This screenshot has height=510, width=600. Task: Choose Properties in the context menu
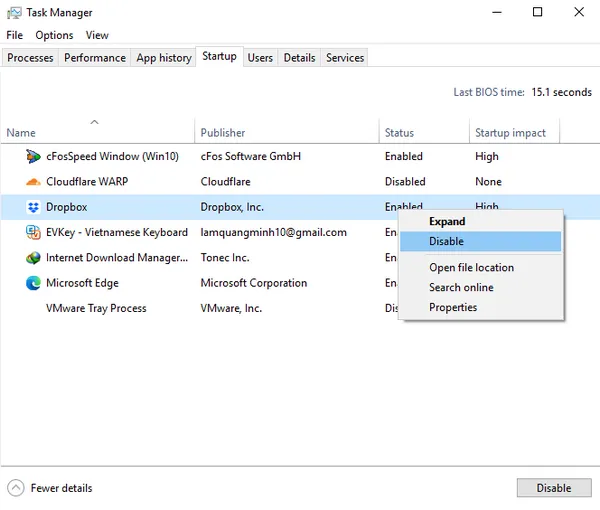[x=481, y=307]
